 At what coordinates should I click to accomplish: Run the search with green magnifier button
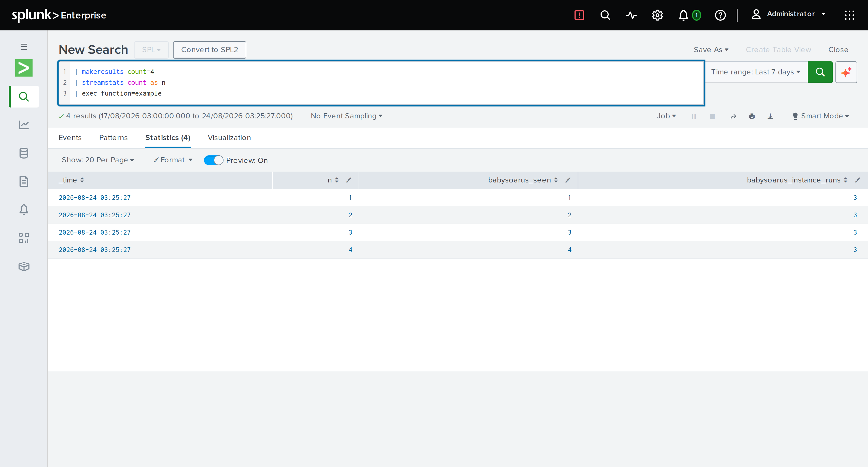tap(820, 72)
